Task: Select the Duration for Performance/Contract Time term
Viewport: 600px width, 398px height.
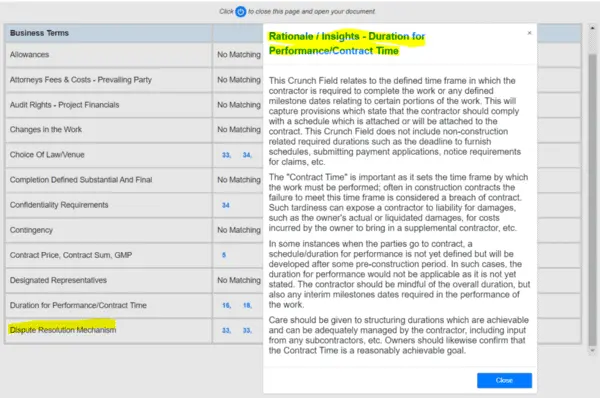Action: (x=78, y=305)
